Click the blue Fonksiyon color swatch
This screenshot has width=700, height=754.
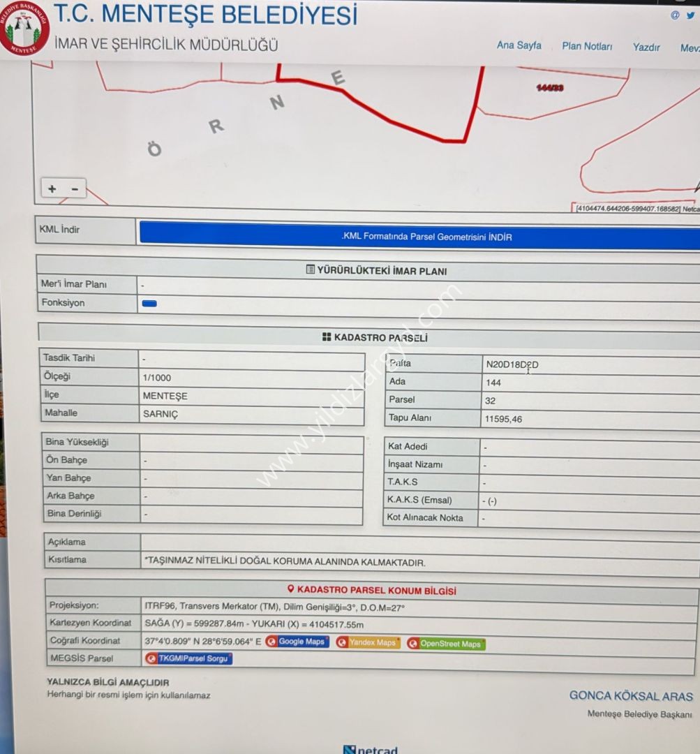tap(149, 304)
